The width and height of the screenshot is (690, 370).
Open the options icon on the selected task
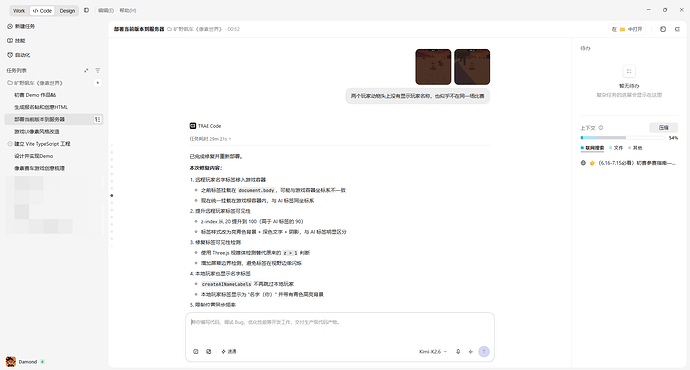(97, 119)
